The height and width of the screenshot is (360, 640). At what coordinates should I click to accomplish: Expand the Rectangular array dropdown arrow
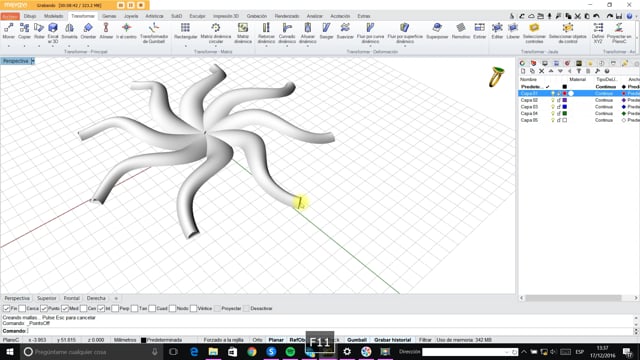pyautogui.click(x=185, y=46)
